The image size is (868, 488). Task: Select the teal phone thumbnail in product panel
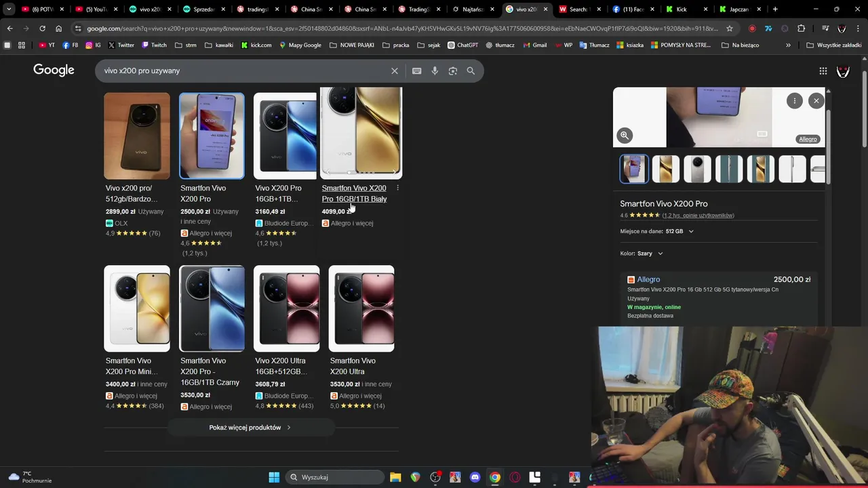point(729,169)
